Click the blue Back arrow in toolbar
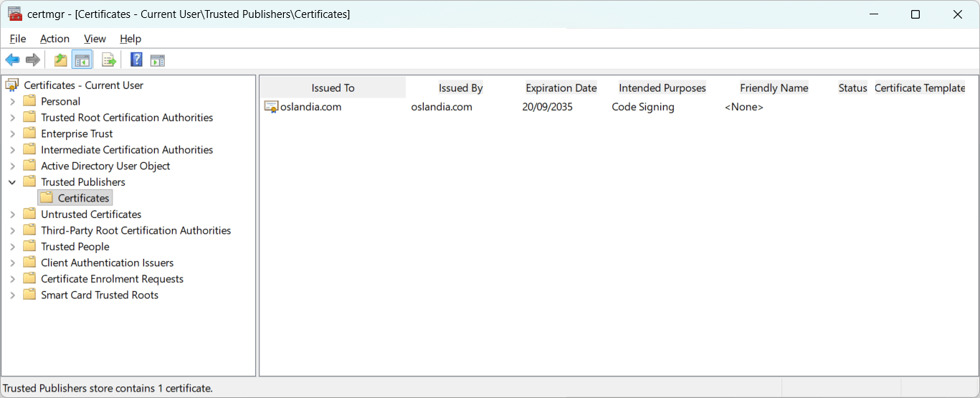The image size is (980, 398). (x=12, y=60)
